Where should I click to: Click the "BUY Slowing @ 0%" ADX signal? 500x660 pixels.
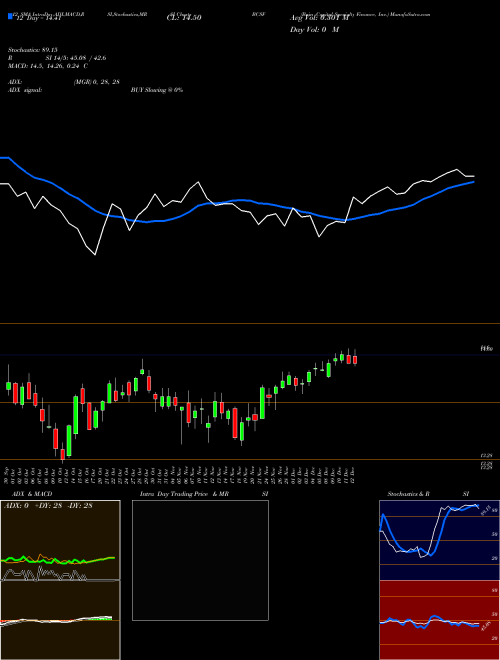[x=157, y=90]
